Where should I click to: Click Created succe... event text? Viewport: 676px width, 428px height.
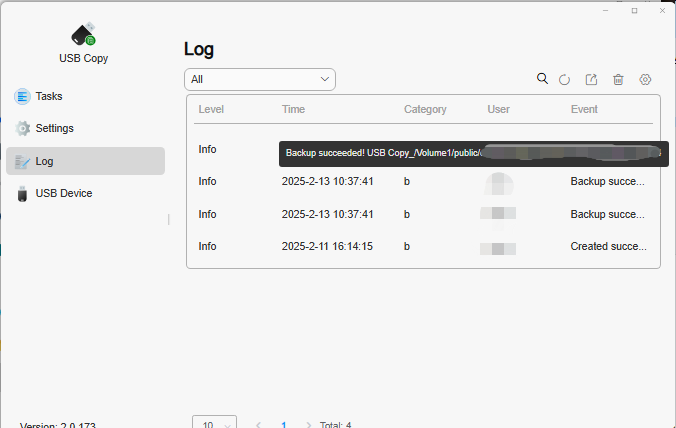click(x=608, y=246)
